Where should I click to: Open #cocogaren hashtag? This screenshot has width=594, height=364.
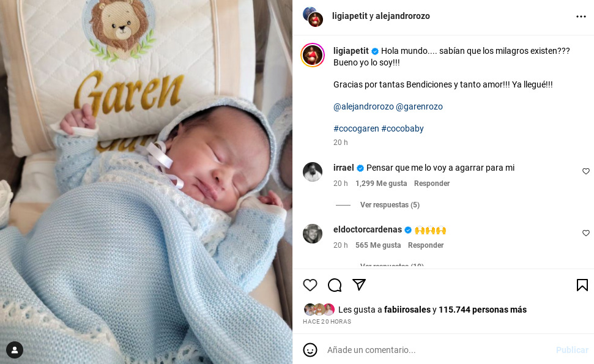pyautogui.click(x=355, y=129)
